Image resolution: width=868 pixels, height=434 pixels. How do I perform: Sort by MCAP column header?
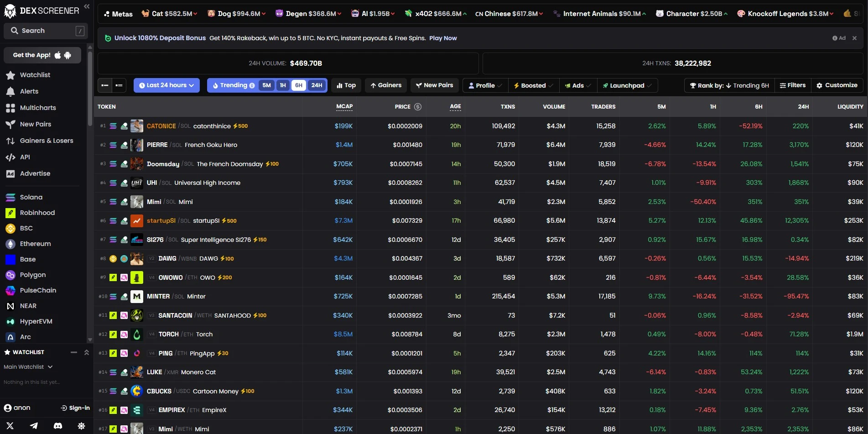[344, 107]
